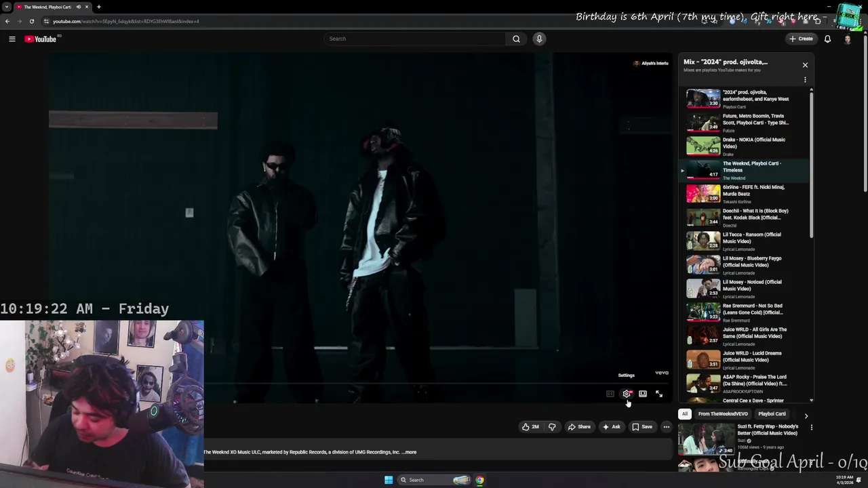Click the Windows taskbar Search box
Viewport: 868px width, 488px height.
pyautogui.click(x=434, y=480)
